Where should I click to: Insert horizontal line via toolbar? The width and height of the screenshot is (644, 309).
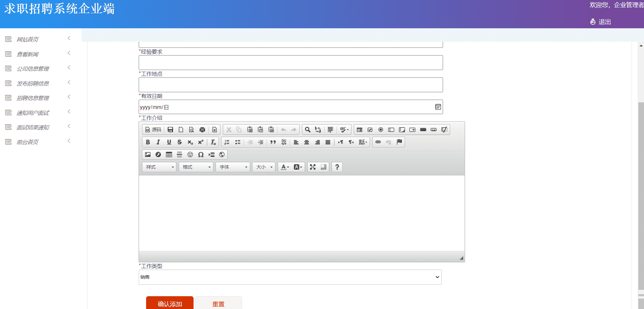[179, 154]
